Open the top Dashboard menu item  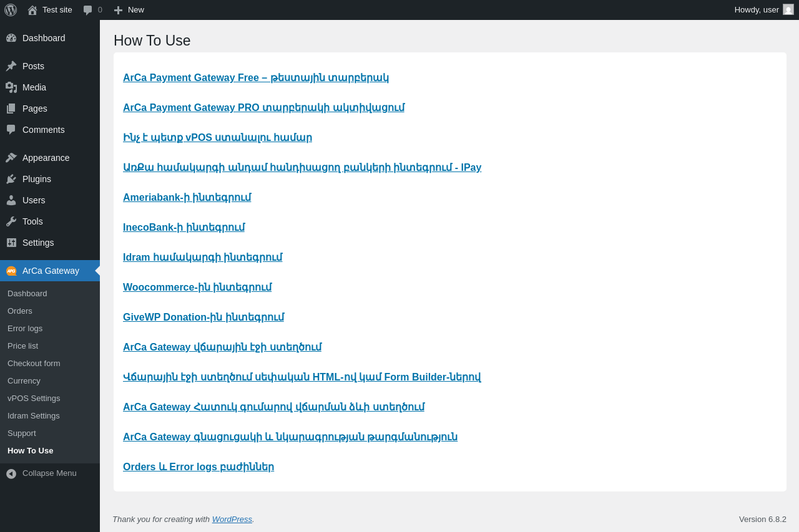pos(50,38)
